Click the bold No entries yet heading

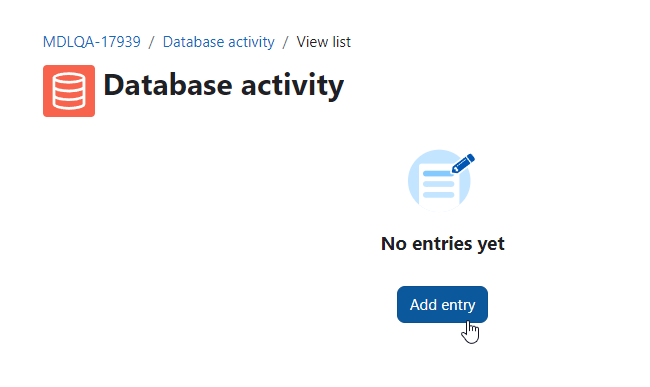tap(443, 244)
